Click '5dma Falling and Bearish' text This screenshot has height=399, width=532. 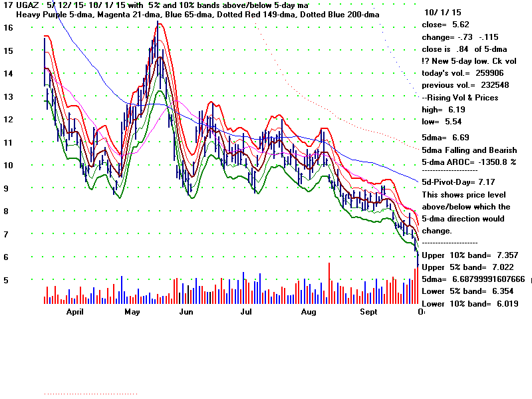(469, 150)
